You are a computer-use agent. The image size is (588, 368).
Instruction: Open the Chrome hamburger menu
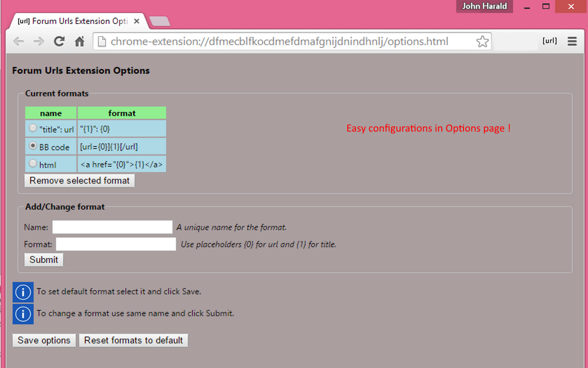click(572, 41)
